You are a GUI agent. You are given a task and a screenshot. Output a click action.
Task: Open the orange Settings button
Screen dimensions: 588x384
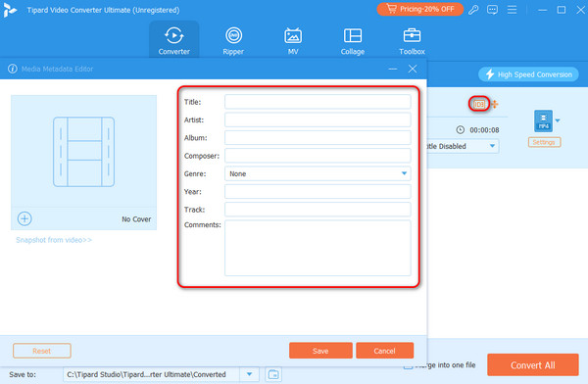point(544,142)
